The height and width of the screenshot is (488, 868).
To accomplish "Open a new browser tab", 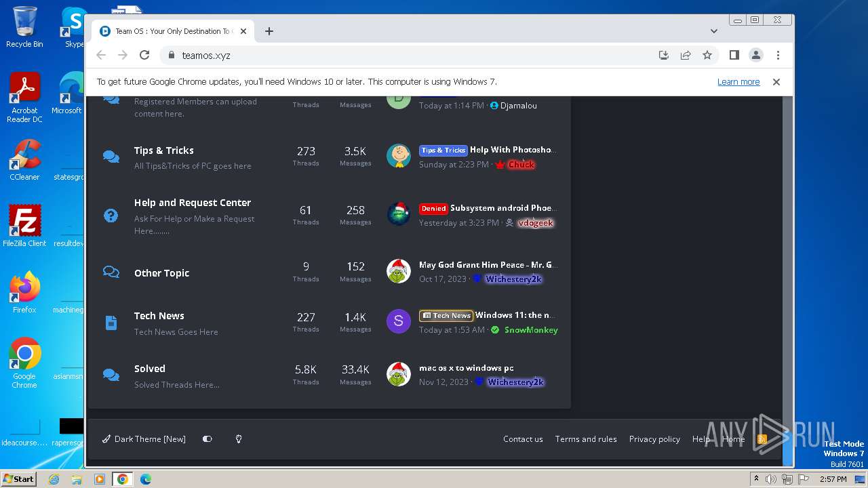I will [x=269, y=31].
